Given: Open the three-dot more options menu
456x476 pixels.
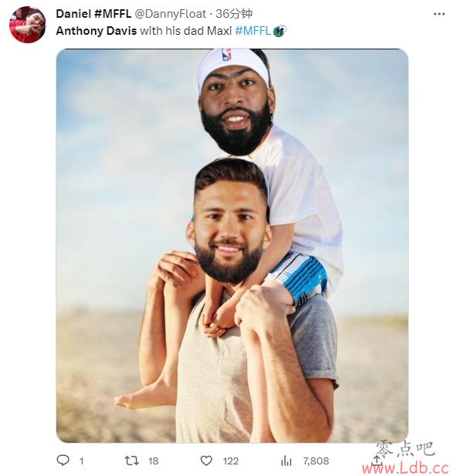Looking at the screenshot, I should coord(439,14).
